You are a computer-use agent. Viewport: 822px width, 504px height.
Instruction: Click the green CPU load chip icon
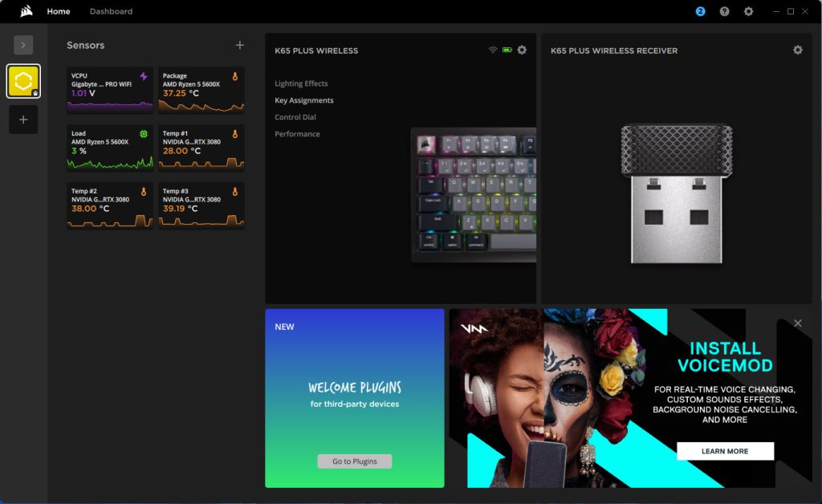pos(144,134)
